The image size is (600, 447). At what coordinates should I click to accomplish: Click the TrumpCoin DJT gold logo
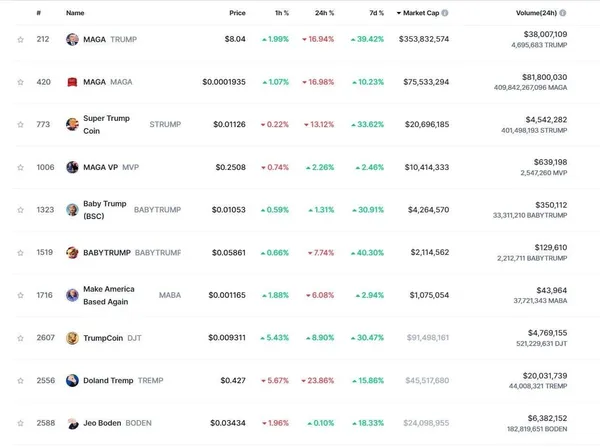[72, 338]
